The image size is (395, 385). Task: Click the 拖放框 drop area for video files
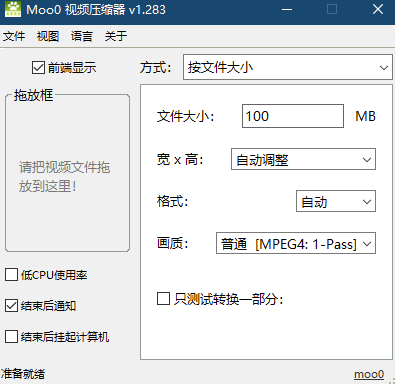point(67,173)
